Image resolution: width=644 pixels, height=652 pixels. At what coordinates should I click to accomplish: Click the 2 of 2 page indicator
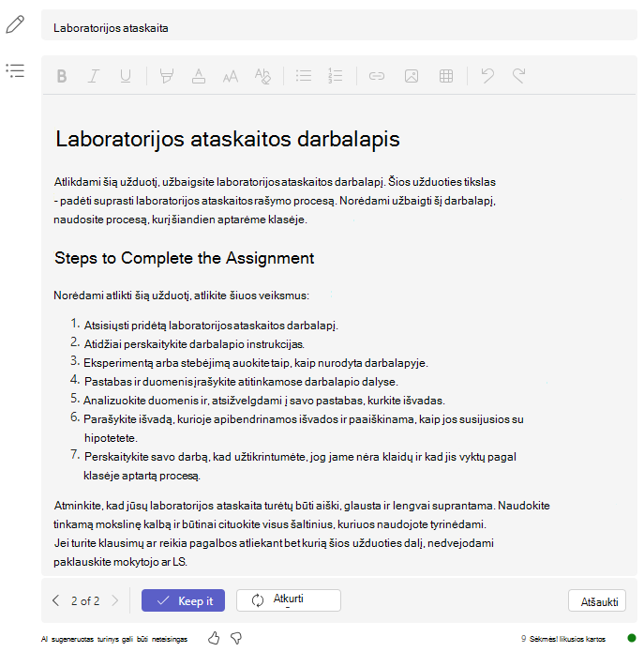[85, 600]
